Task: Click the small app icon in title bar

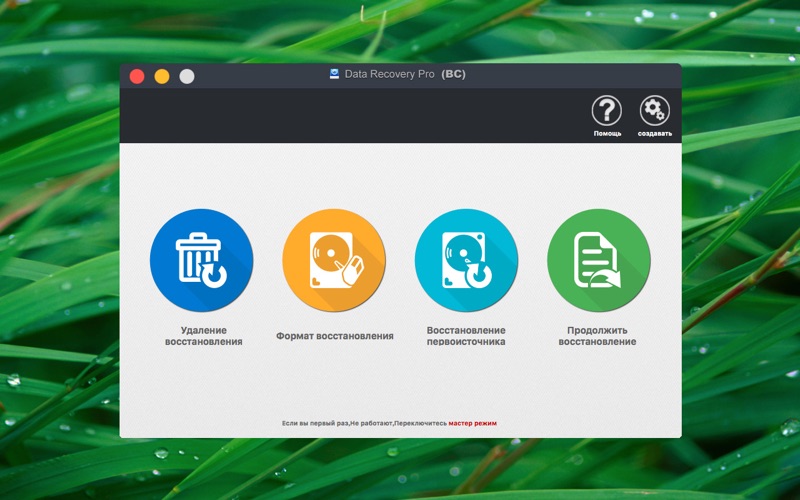Action: pos(334,74)
